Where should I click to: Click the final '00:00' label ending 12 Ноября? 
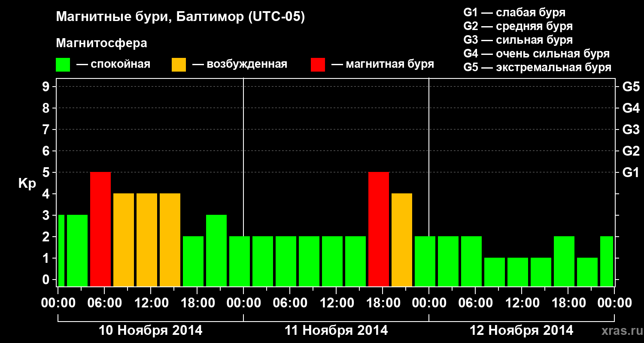point(614,303)
